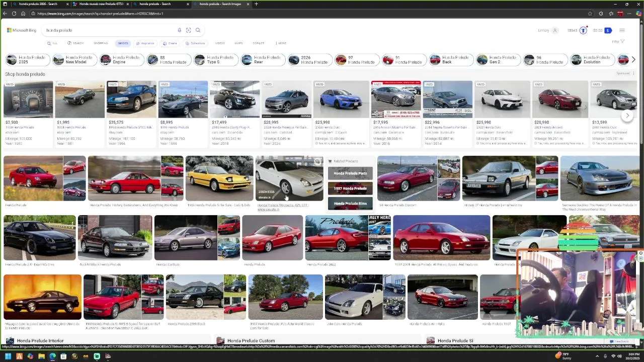Expand the More search categories menu
This screenshot has height=362, width=644.
pyautogui.click(x=281, y=43)
